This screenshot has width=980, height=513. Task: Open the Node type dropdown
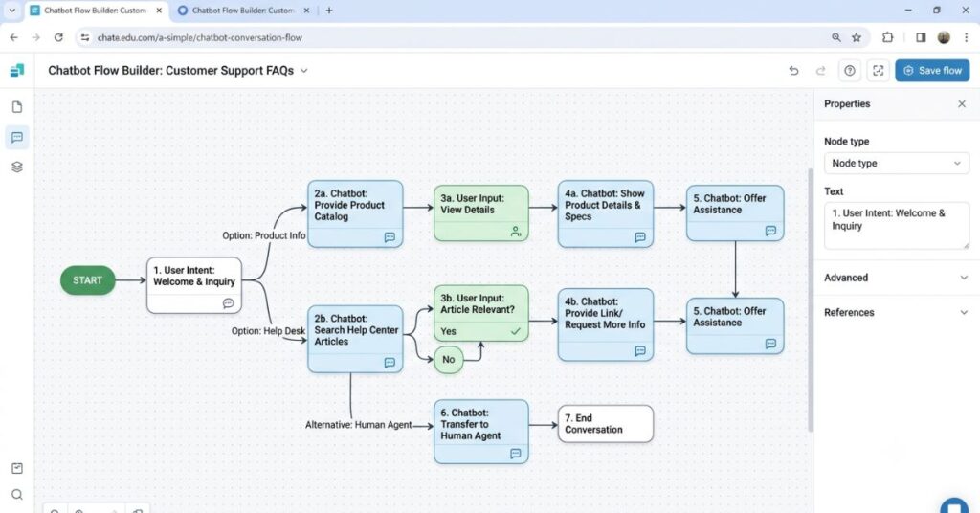[896, 163]
